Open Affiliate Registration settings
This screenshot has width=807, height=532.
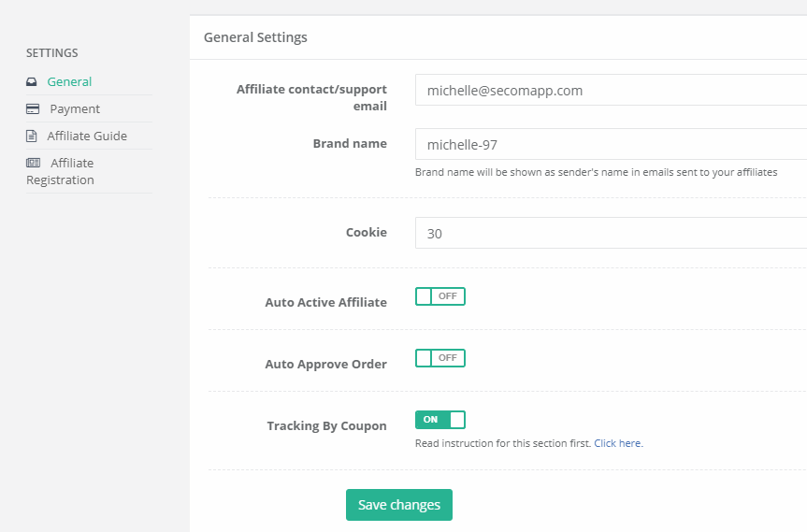(x=60, y=171)
